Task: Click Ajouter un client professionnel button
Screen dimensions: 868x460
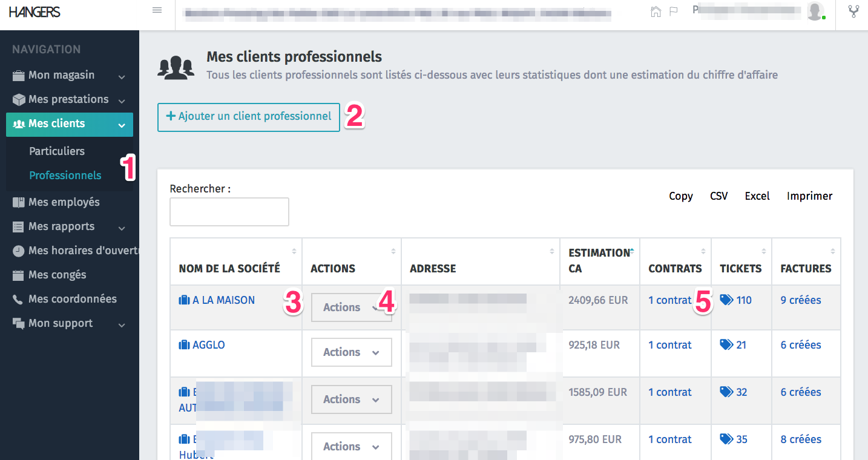Action: coord(249,117)
